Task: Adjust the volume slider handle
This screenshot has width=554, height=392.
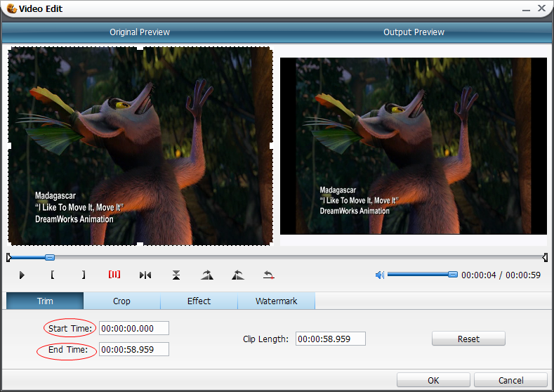Action: (x=453, y=274)
